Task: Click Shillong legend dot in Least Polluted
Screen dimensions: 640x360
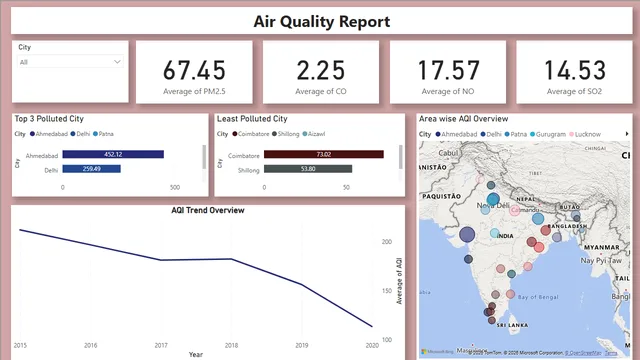Action: (275, 134)
